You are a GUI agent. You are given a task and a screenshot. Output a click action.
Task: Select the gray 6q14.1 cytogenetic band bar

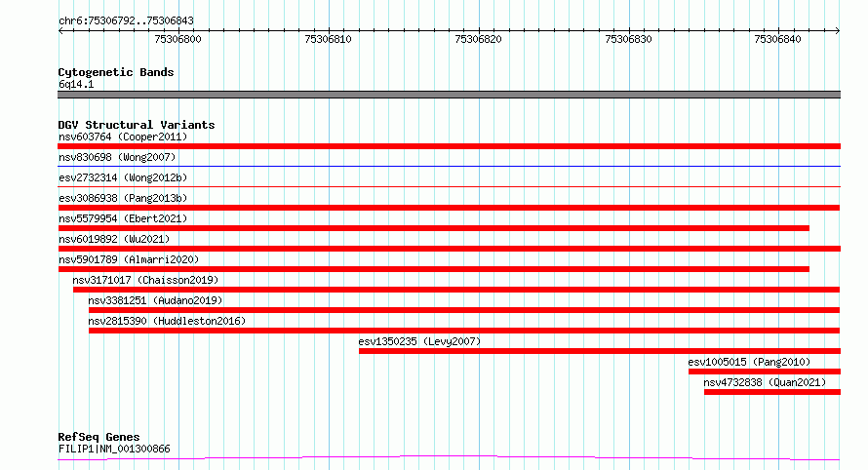[449, 95]
